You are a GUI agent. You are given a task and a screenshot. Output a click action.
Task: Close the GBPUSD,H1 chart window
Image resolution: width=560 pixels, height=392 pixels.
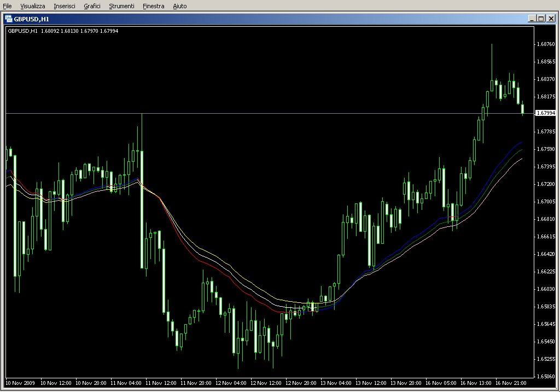coord(551,19)
